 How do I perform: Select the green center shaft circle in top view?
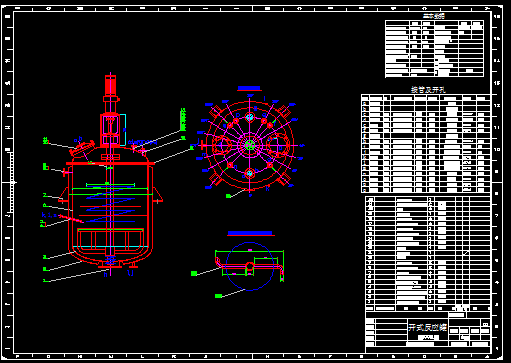click(250, 145)
